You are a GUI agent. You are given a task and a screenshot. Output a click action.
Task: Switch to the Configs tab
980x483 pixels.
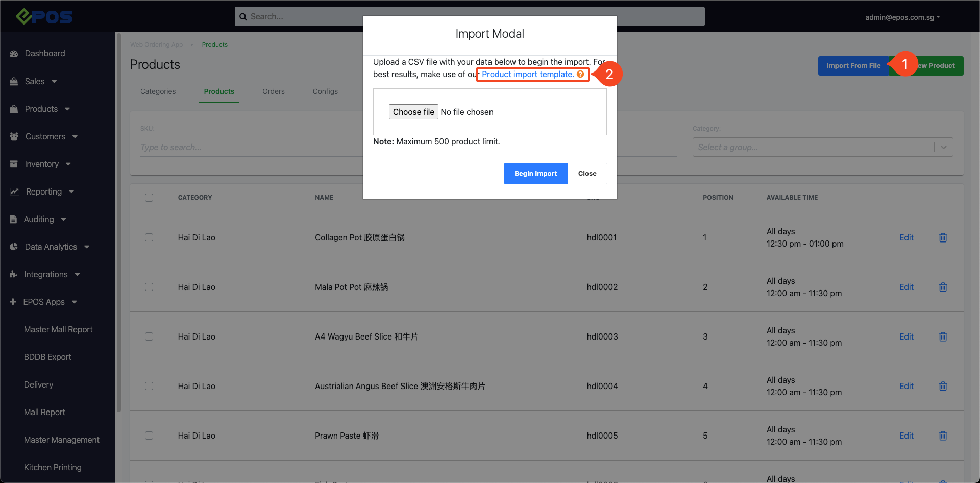(325, 91)
